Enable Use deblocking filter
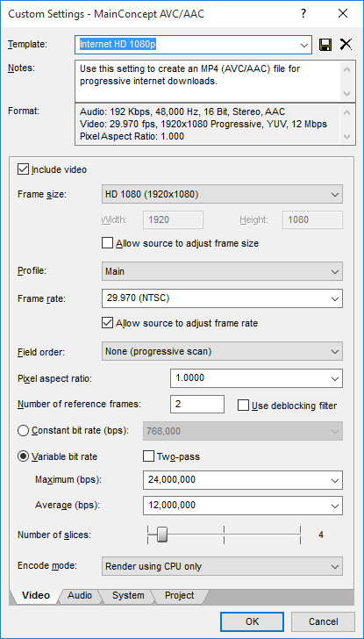This screenshot has height=639, width=364. pos(243,406)
